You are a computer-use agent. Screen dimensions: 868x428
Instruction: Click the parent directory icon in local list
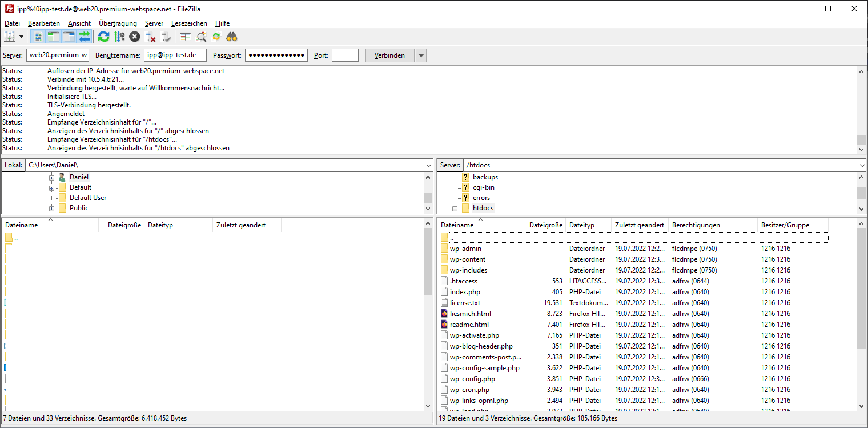coord(9,238)
